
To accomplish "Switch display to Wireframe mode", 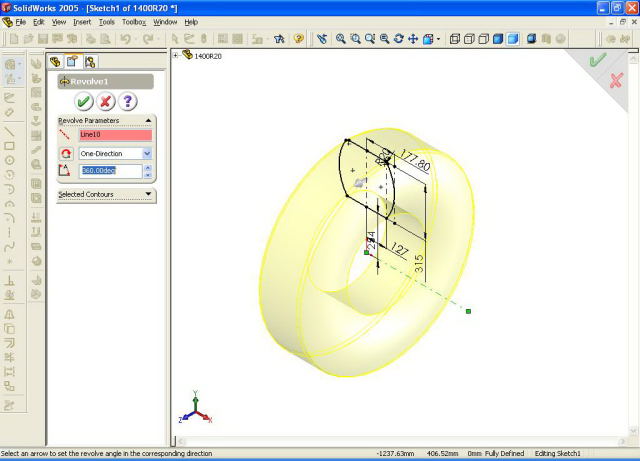I will coord(455,39).
